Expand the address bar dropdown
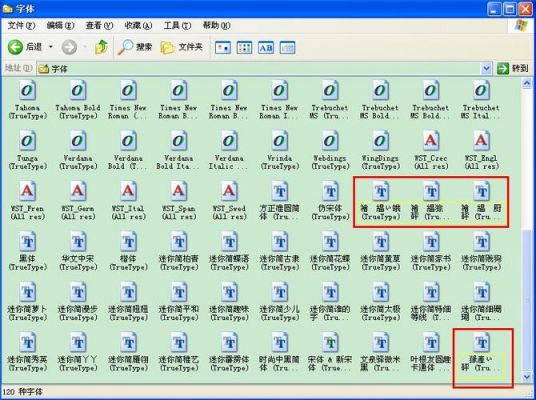The width and height of the screenshot is (536, 400). click(x=486, y=69)
